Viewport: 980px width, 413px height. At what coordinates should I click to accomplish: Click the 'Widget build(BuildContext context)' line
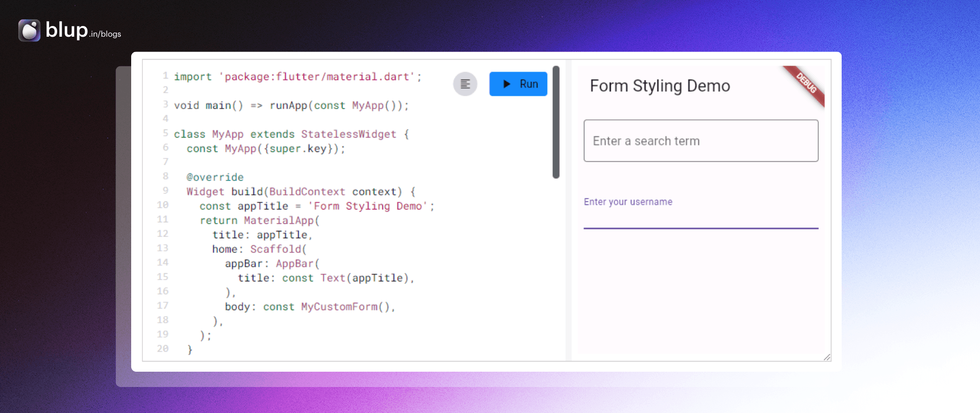(301, 192)
